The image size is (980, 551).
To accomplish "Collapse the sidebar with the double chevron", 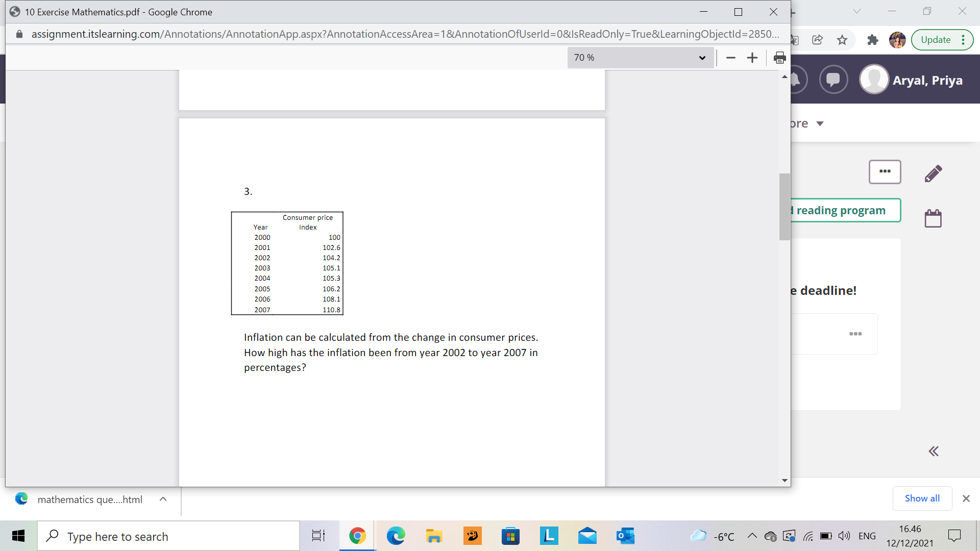I will tap(934, 451).
